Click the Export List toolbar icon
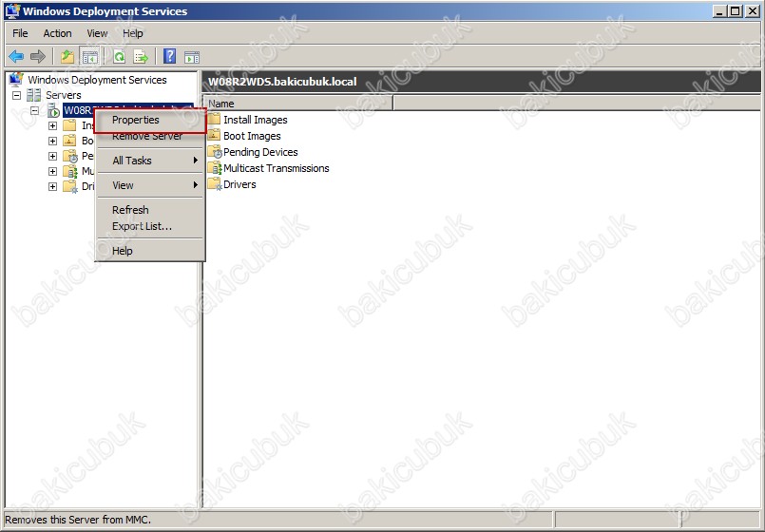The image size is (765, 532). (141, 57)
